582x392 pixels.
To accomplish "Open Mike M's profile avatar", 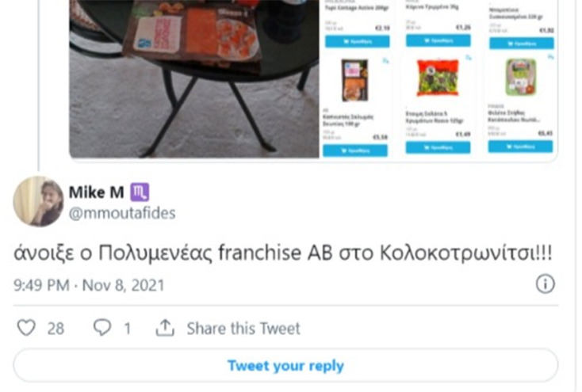I will point(38,201).
